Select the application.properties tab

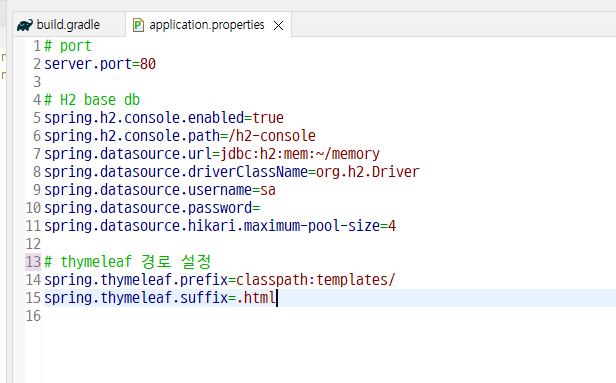tap(207, 25)
